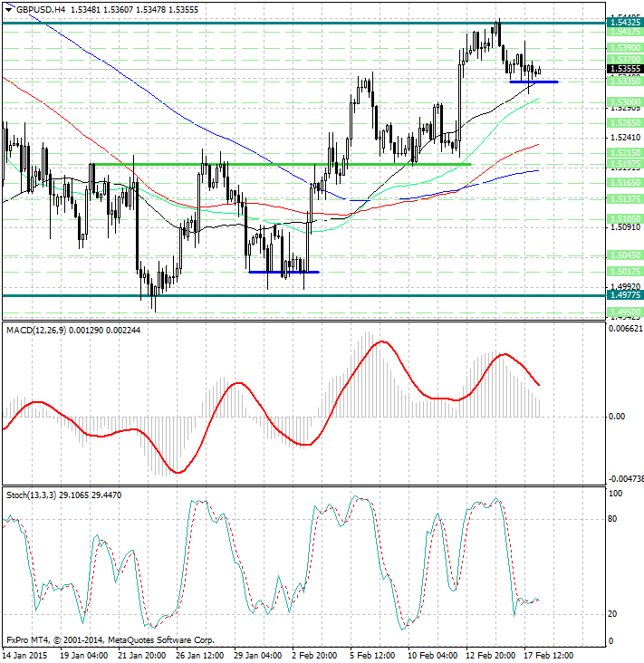Click the 29 Jan 04:00 time label
The width and height of the screenshot is (644, 663).
point(258,656)
